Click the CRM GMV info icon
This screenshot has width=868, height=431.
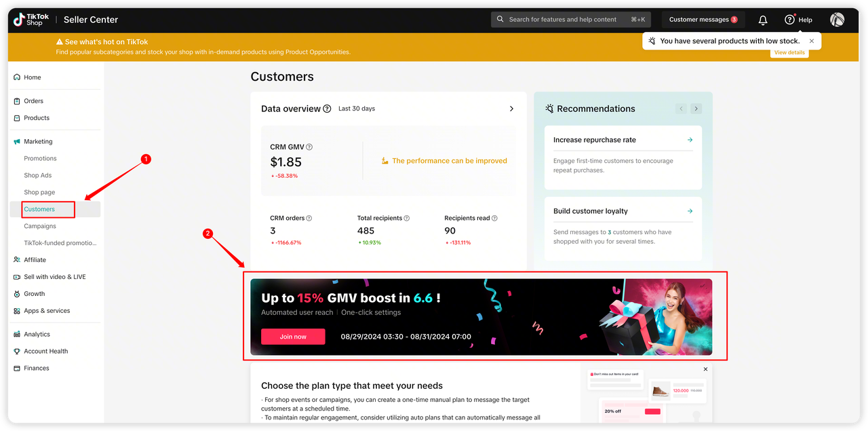309,147
